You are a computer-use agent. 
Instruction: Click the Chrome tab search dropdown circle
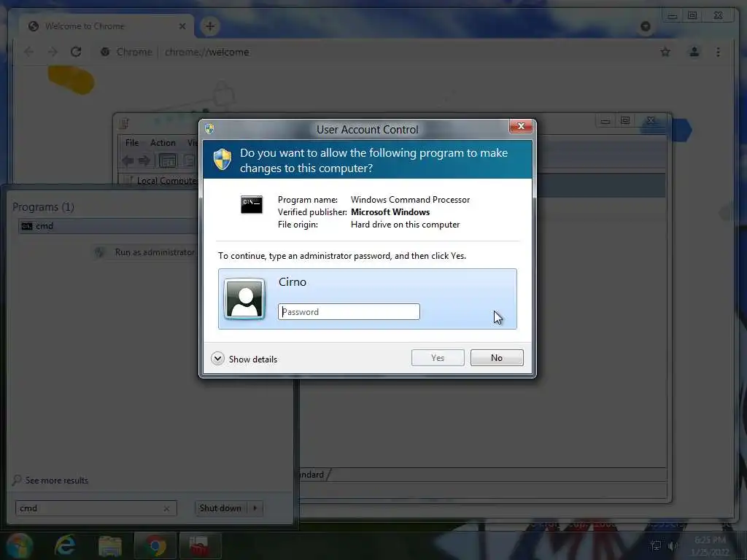coord(646,26)
